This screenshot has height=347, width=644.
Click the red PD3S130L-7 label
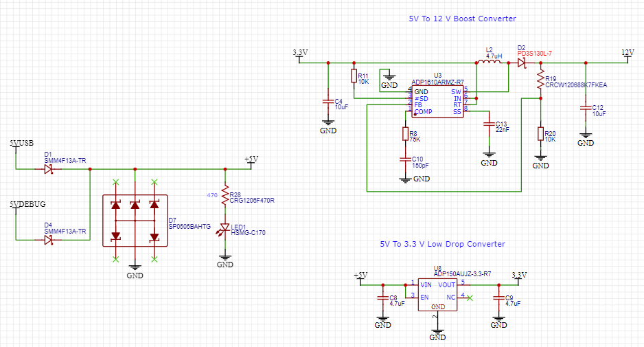tap(534, 54)
